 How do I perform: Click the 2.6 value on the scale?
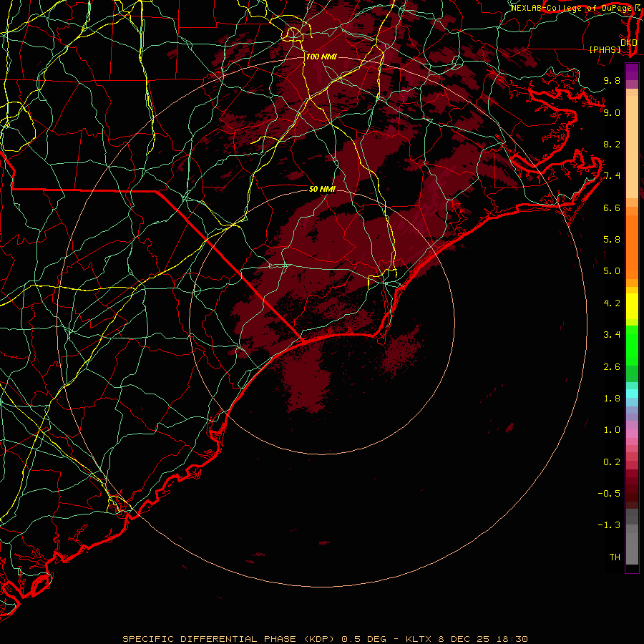tap(612, 367)
